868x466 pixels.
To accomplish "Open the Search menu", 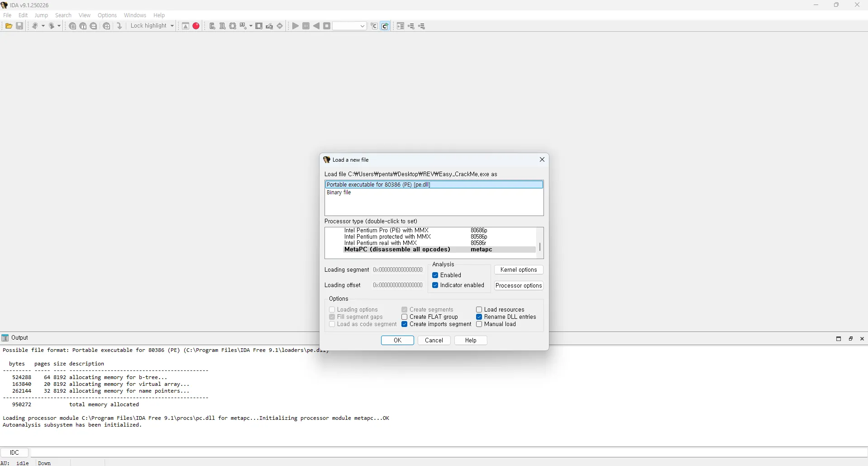I will 63,15.
